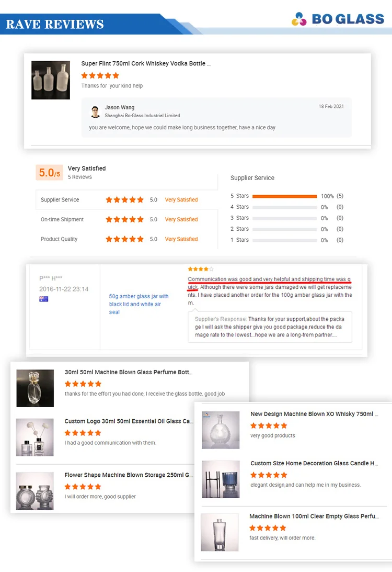Image resolution: width=392 pixels, height=572 pixels.
Task: Open the perfume bottle product thumbnail
Action: pos(35,388)
